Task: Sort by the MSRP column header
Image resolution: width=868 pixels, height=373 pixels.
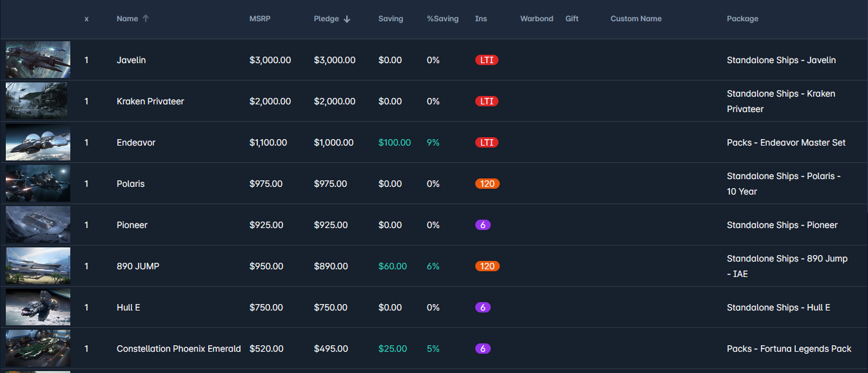Action: point(260,19)
